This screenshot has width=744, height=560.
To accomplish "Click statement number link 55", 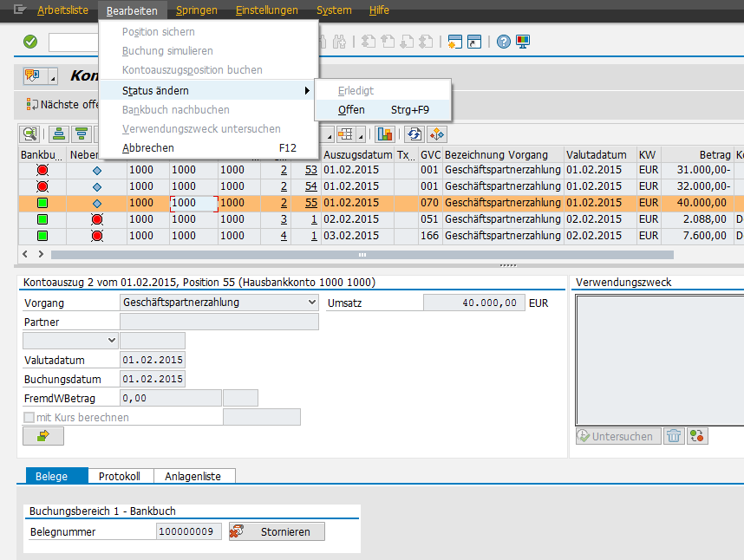I will point(310,203).
